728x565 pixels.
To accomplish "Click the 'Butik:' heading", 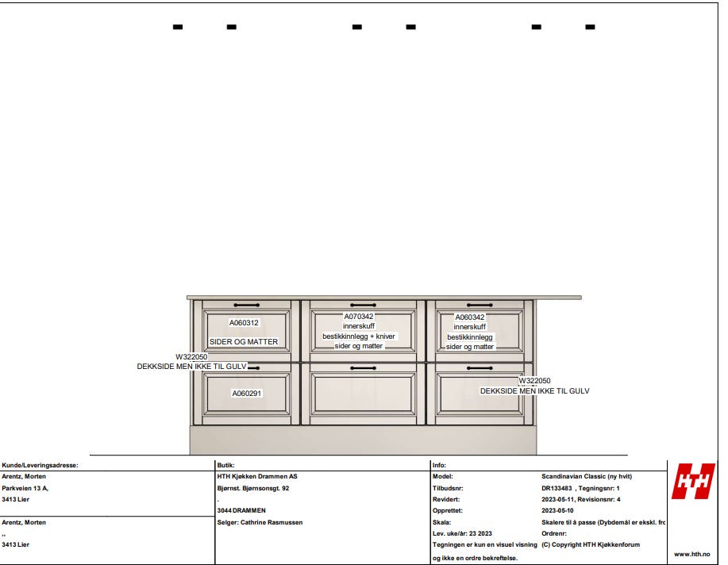I will (x=225, y=465).
